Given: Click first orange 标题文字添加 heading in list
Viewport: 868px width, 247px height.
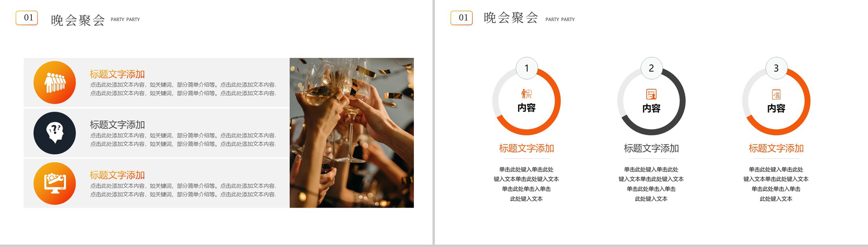Looking at the screenshot, I should pos(117,74).
